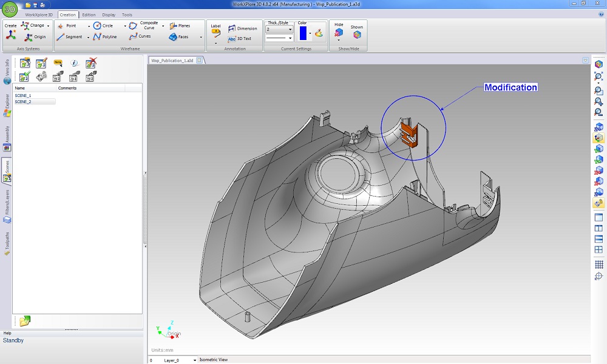607x364 pixels.
Task: Select SCENE_1 in the scenes list
Action: click(x=23, y=96)
